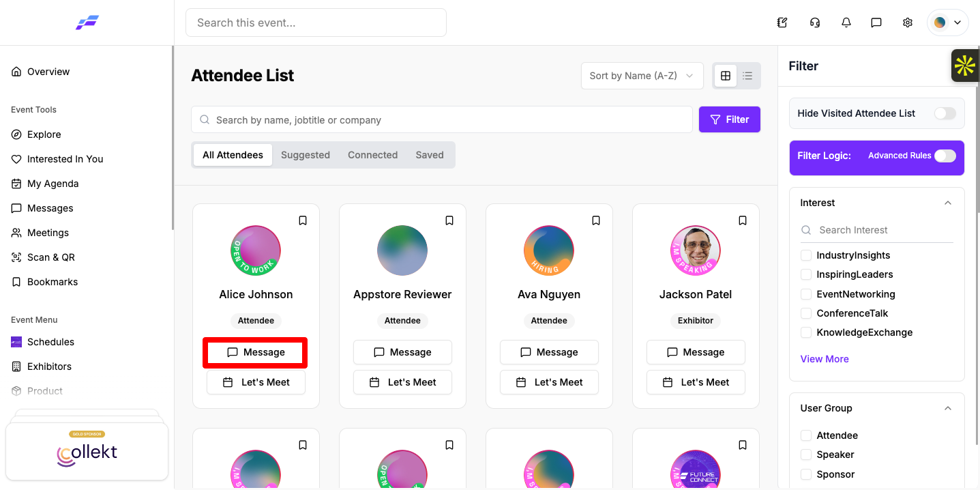Viewport: 980px width, 490px height.
Task: Check the InspiringLeaders interest
Action: pyautogui.click(x=806, y=274)
